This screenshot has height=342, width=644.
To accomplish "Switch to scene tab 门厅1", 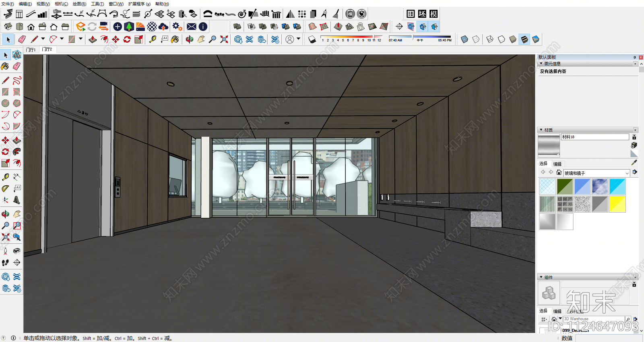I will click(x=31, y=50).
